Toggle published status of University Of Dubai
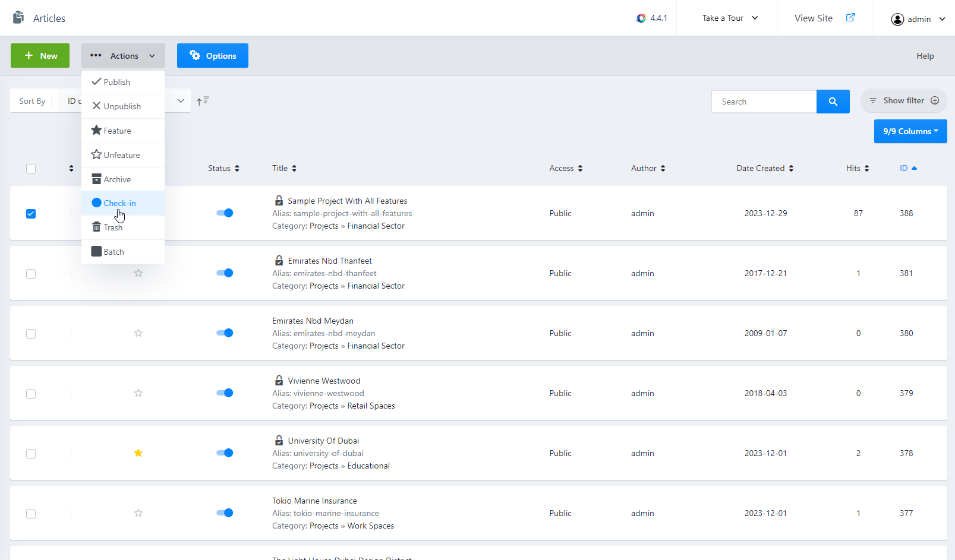 [225, 453]
